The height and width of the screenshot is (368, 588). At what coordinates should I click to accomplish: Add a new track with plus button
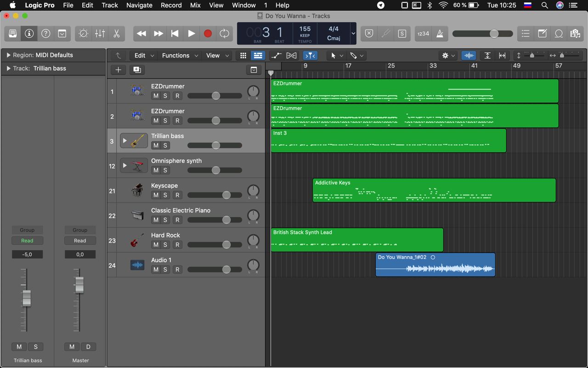(x=118, y=70)
